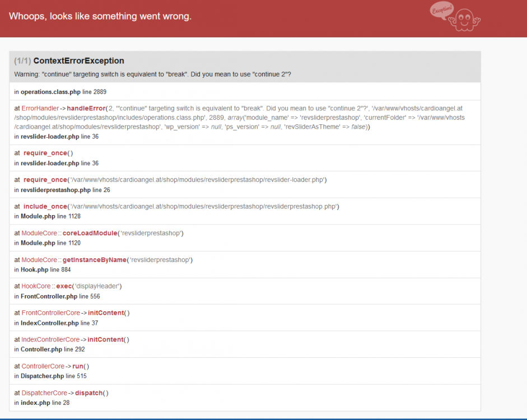The height and width of the screenshot is (420, 527).
Task: Click the empty require_once() call
Action: [48, 153]
